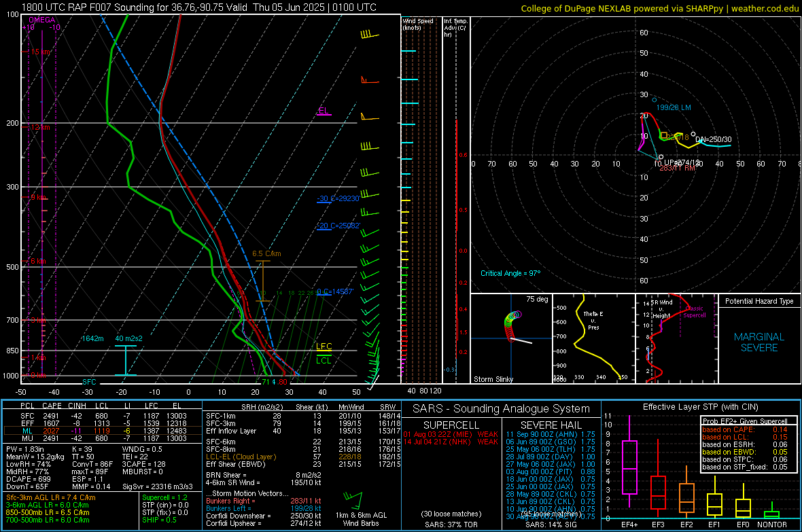Image resolution: width=802 pixels, height=532 pixels.
Task: Click the DN=250/30 hodograph label
Action: pyautogui.click(x=713, y=139)
